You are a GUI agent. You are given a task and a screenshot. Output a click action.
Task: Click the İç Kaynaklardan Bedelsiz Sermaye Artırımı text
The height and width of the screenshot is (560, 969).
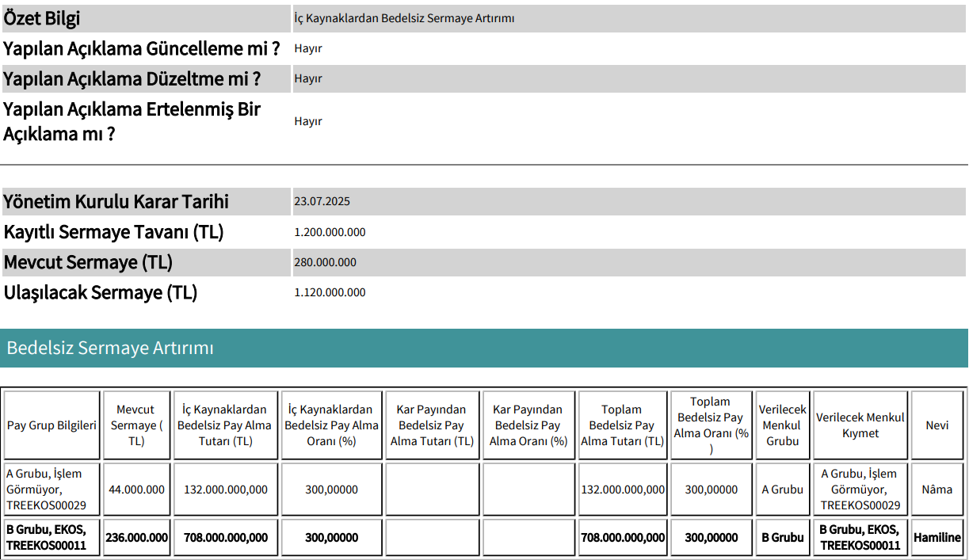coord(404,18)
